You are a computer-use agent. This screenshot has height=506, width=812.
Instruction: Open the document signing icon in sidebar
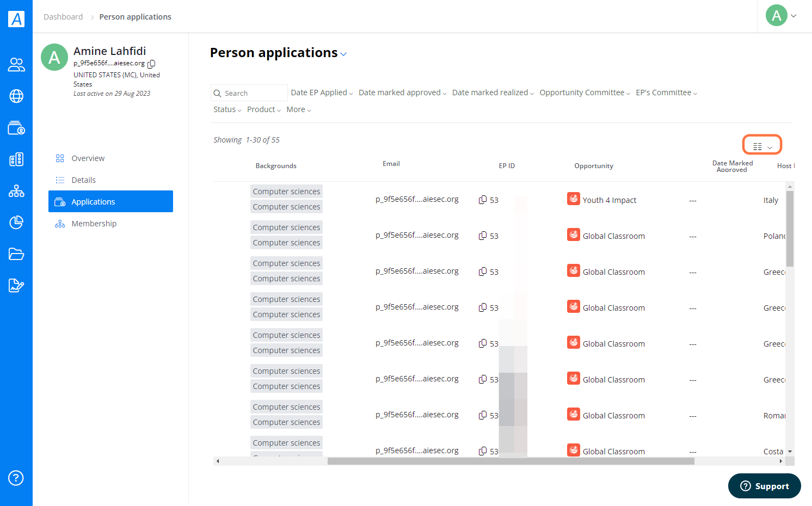click(16, 286)
